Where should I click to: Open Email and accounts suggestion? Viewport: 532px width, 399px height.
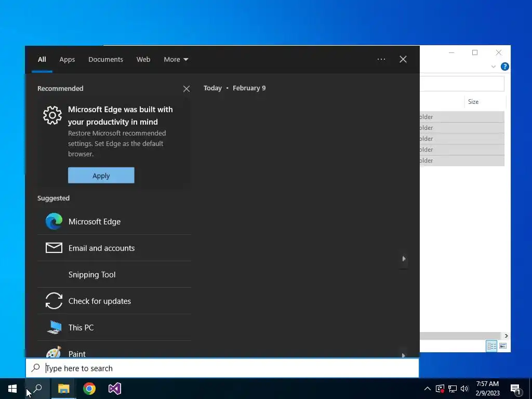click(114, 248)
